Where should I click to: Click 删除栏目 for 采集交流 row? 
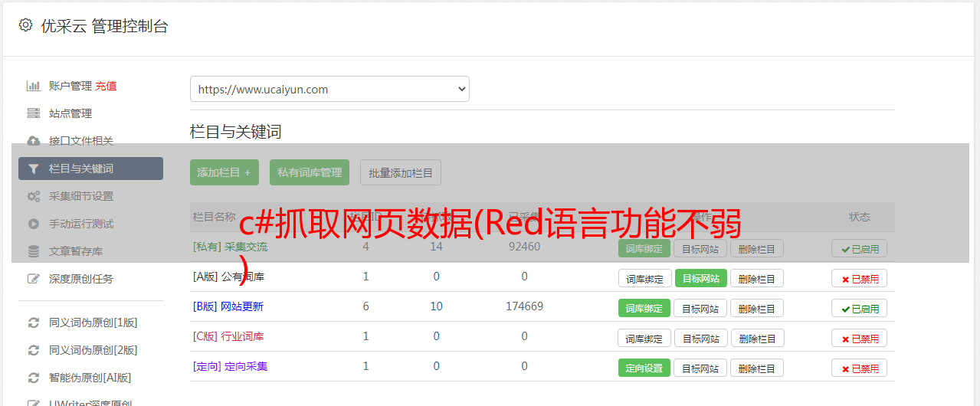pos(757,248)
